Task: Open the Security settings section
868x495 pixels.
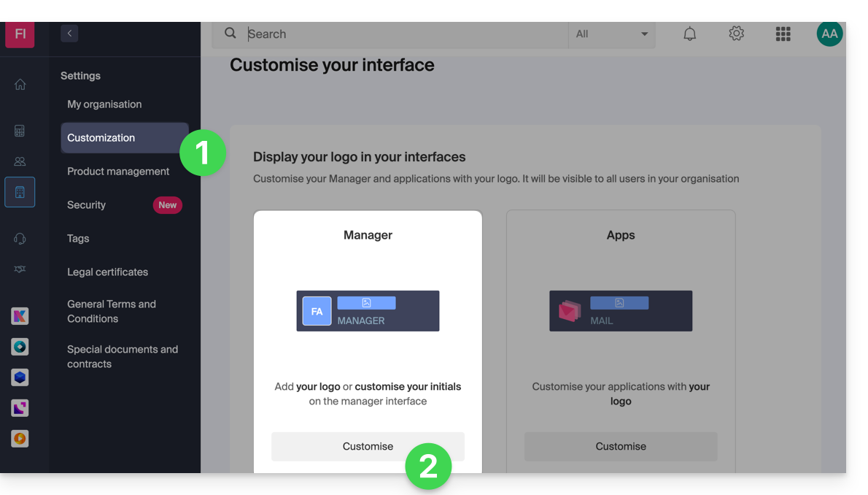Action: [87, 205]
